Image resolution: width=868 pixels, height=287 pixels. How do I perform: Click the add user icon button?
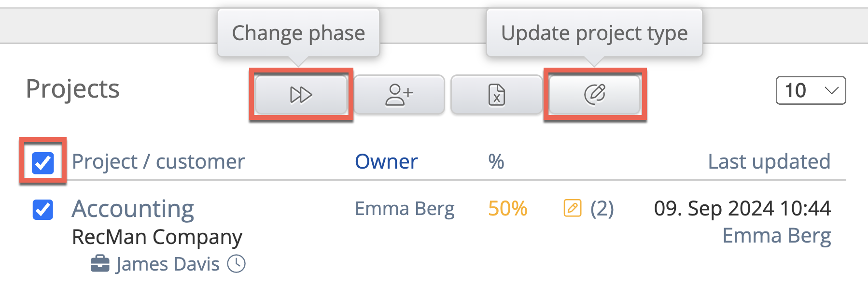pyautogui.click(x=399, y=95)
